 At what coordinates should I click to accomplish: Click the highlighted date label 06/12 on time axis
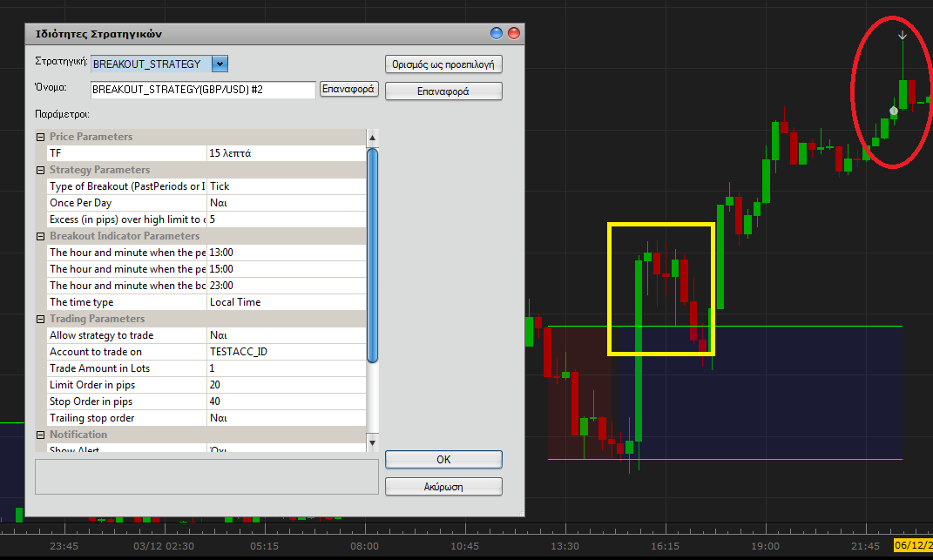pos(913,545)
